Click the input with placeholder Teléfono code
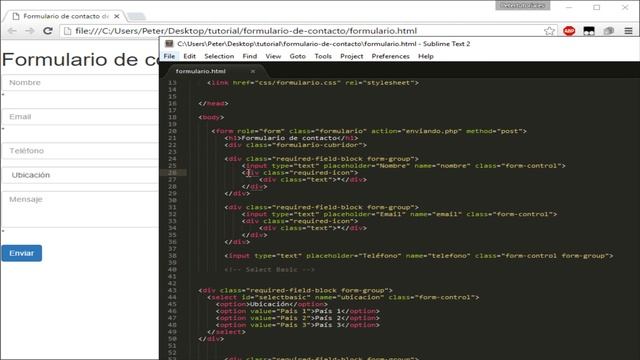Viewport: 640px width, 360px height. pos(419,256)
